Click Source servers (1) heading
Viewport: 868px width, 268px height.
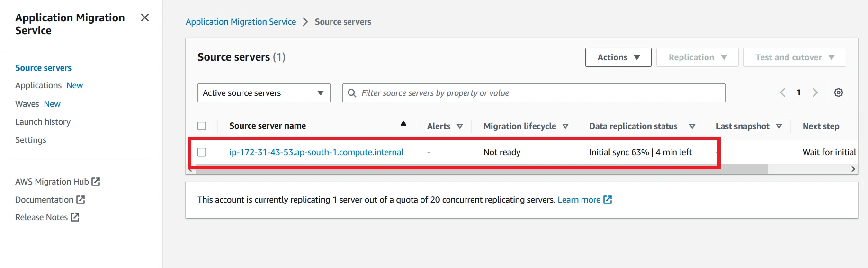click(x=242, y=57)
